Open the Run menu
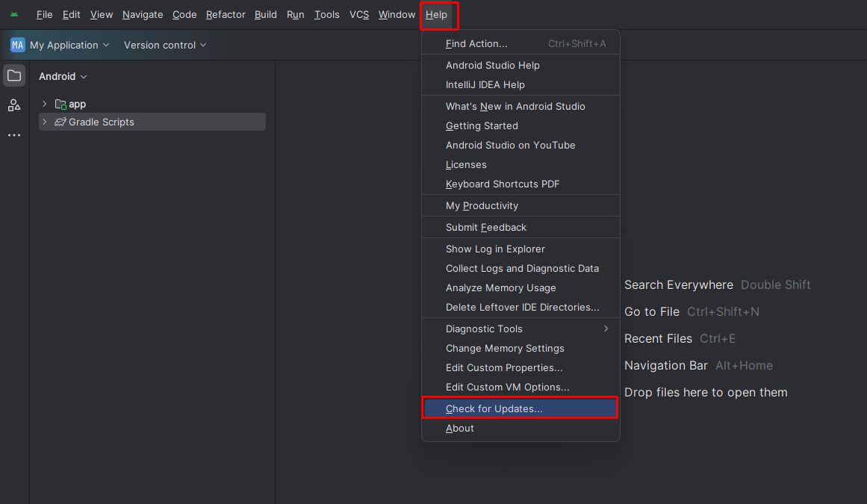867x504 pixels. [295, 14]
